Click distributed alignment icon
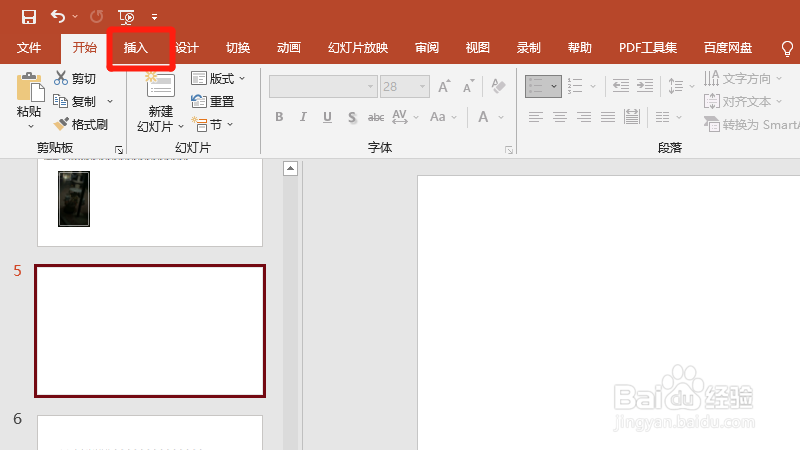This screenshot has height=450, width=800. [632, 117]
